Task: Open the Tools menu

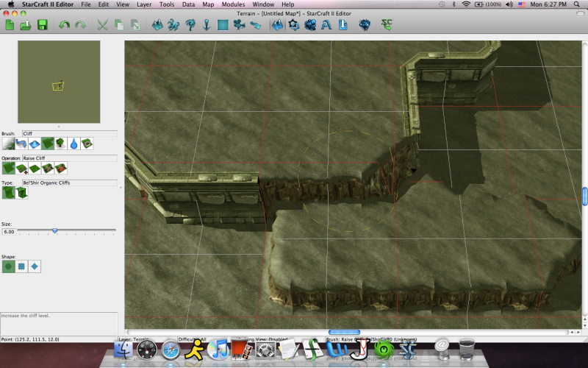Action: click(x=167, y=4)
